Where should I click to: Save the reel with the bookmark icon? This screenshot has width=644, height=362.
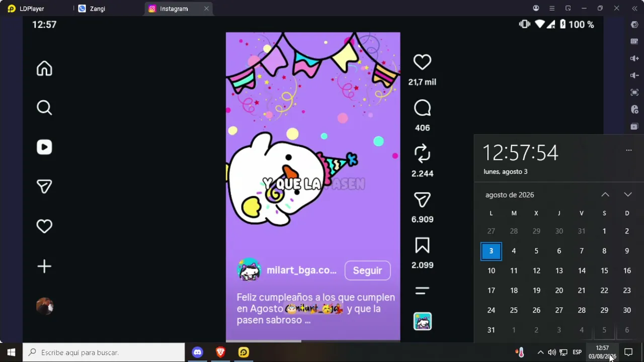tap(422, 245)
